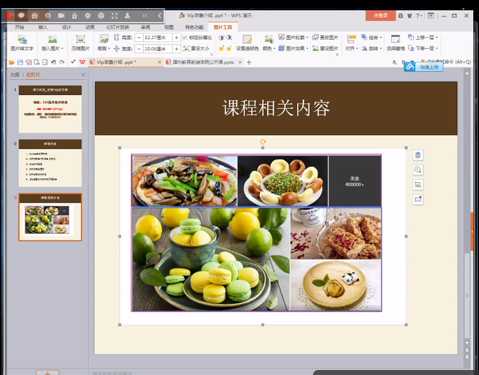This screenshot has height=375, width=479.
Task: Click the Compress Picture ribbon button
Action: click(80, 43)
